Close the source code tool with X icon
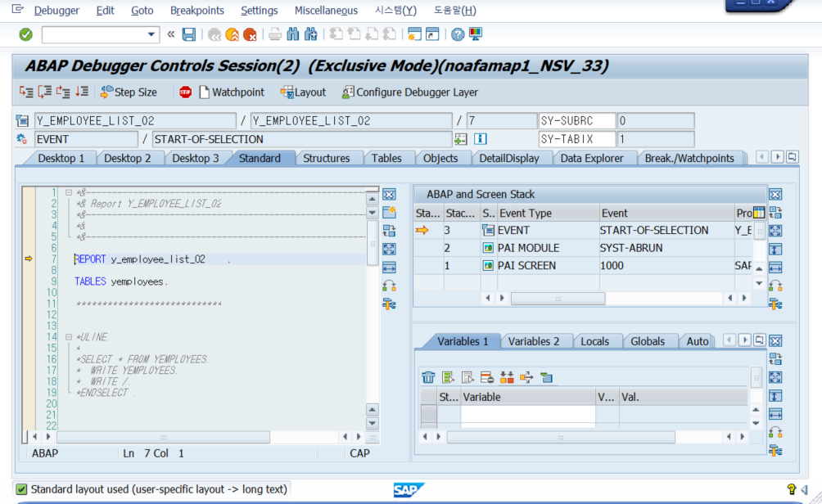 point(389,195)
